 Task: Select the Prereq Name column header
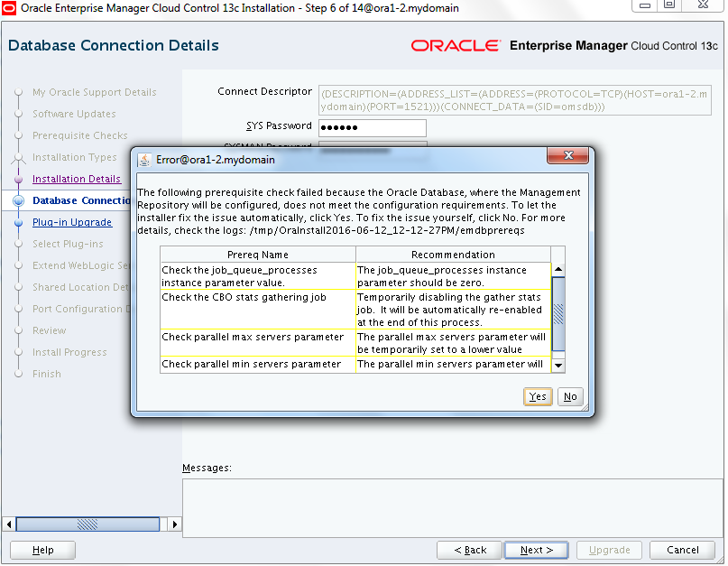tap(258, 255)
